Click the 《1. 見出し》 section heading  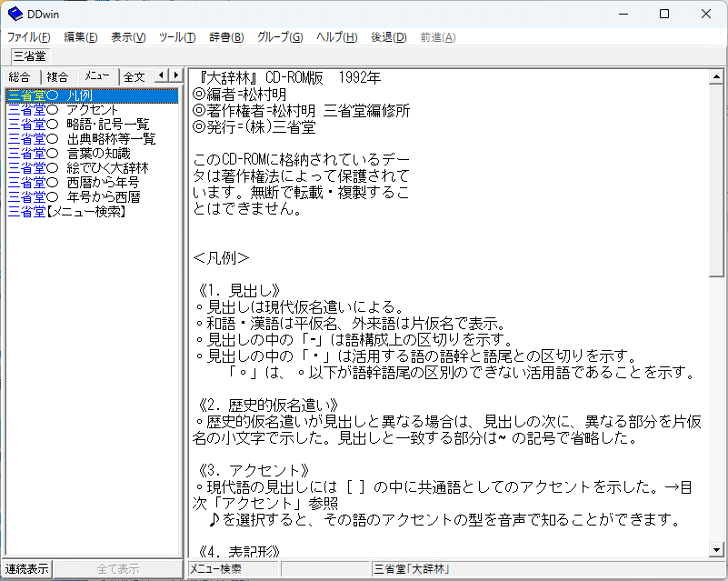239,291
